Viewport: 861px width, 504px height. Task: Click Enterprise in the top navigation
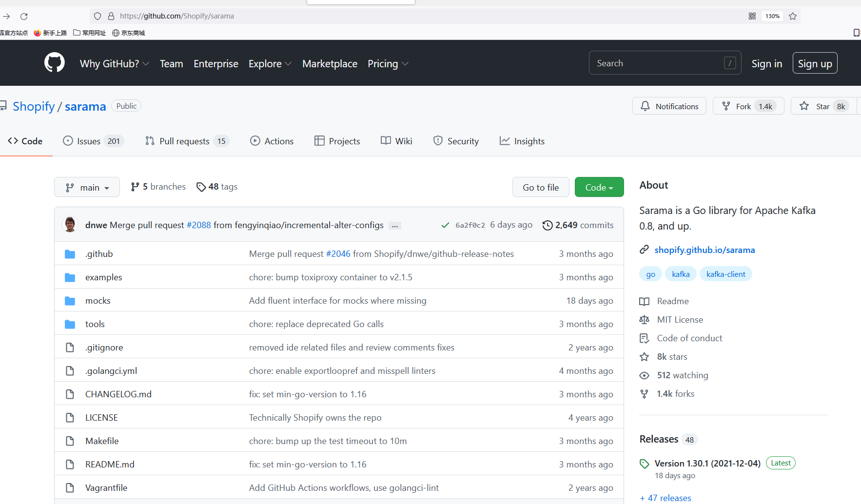click(x=216, y=64)
